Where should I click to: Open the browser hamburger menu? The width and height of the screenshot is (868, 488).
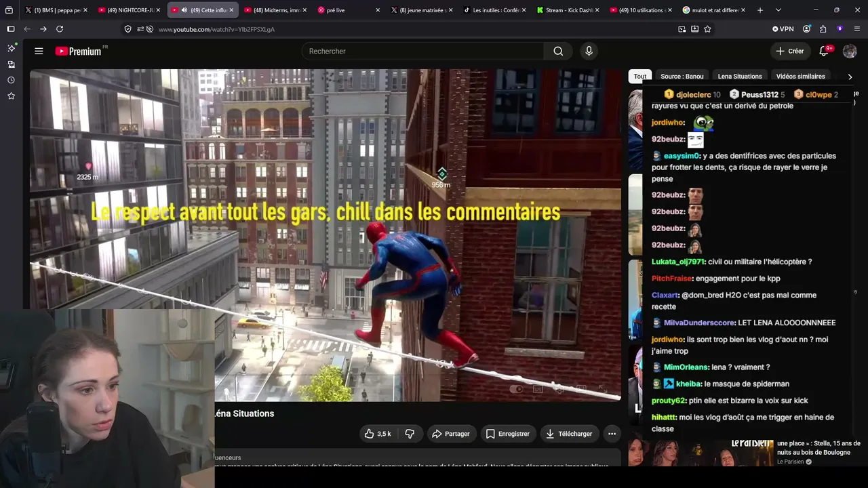coord(857,29)
